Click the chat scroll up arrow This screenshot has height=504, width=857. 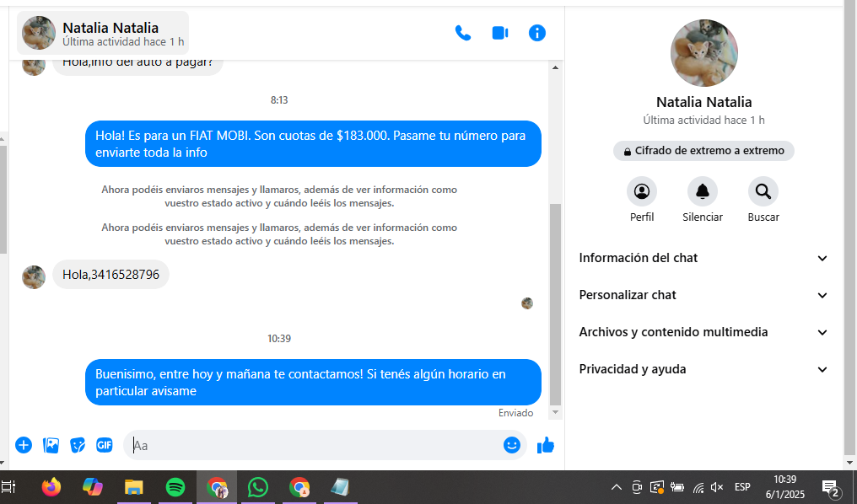click(555, 67)
